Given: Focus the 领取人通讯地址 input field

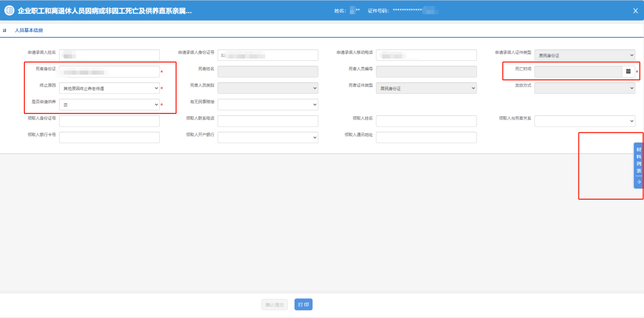Looking at the screenshot, I should tap(426, 137).
